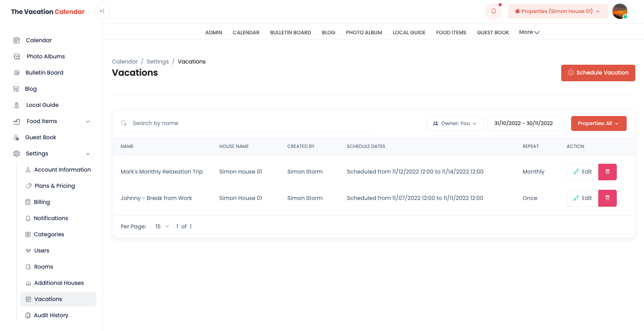The image size is (644, 331).
Task: Expand the Food Items submenu chevron
Action: pyautogui.click(x=88, y=122)
